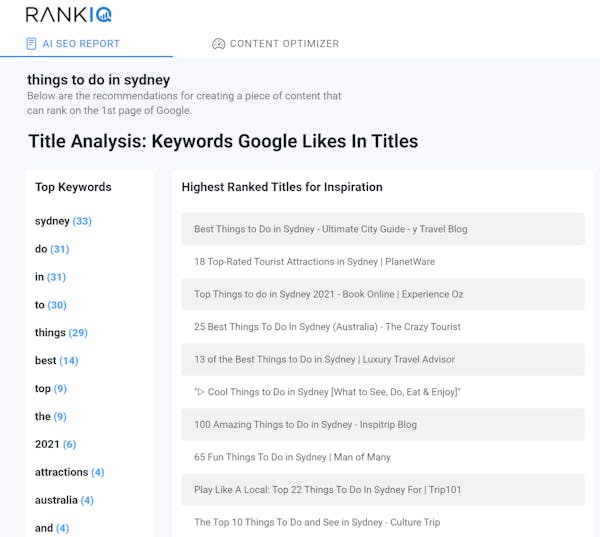Open the y Travel Blog title row
This screenshot has height=537, width=600.
click(x=330, y=229)
